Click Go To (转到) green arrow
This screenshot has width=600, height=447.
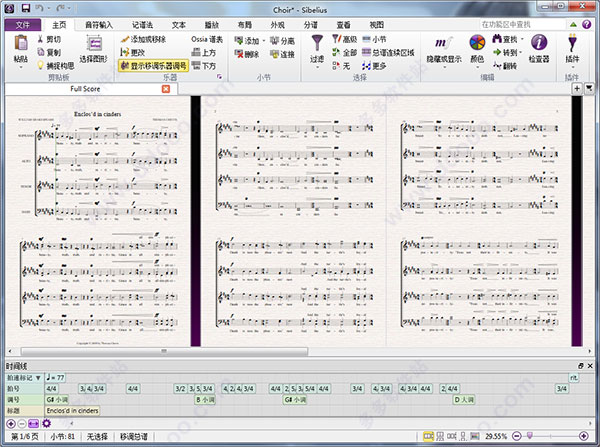[x=497, y=52]
